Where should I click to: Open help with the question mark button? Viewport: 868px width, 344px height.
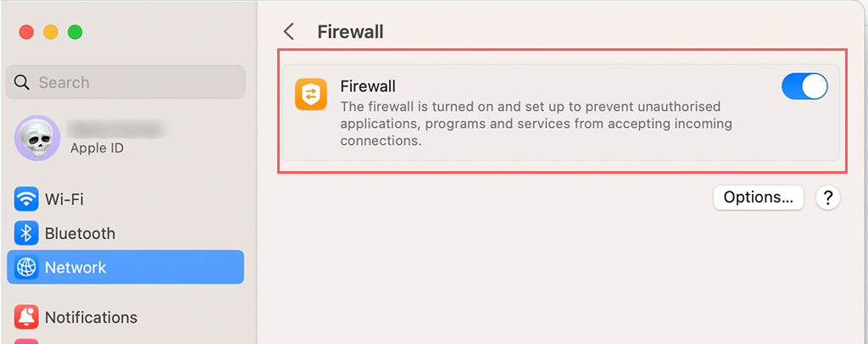point(827,197)
